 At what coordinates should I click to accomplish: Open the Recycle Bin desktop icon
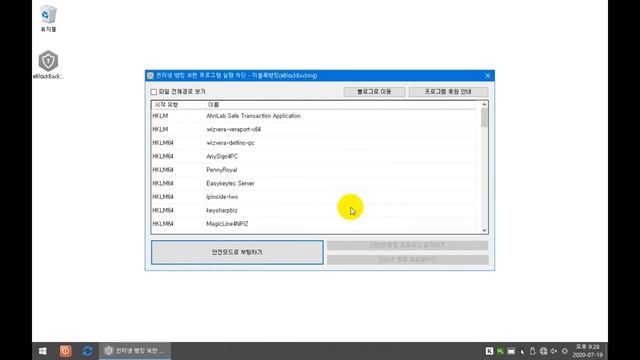(x=48, y=18)
